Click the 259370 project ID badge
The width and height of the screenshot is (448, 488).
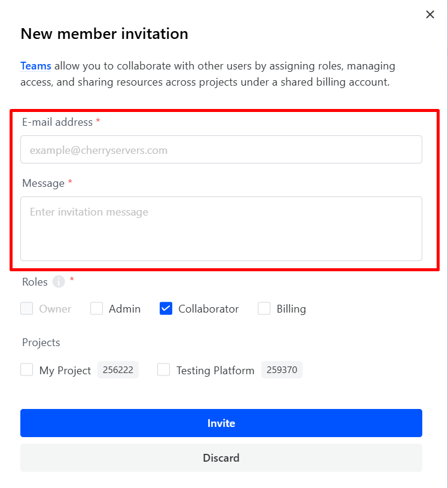point(282,370)
